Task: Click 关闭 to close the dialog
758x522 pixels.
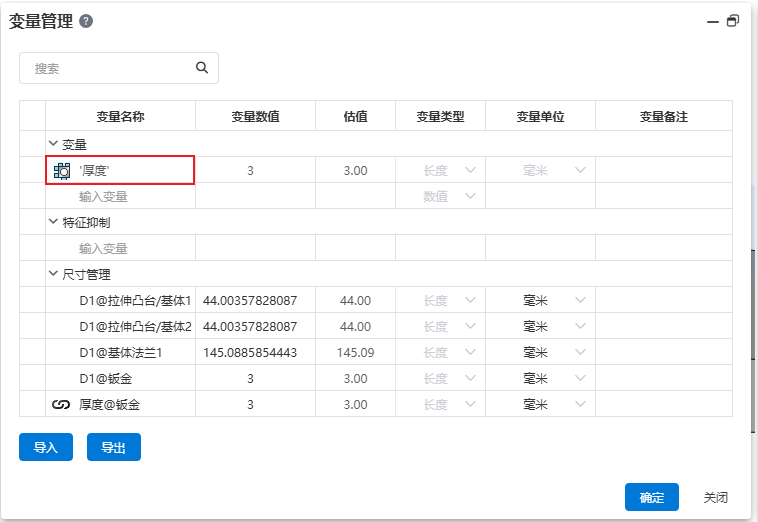Action: (715, 497)
